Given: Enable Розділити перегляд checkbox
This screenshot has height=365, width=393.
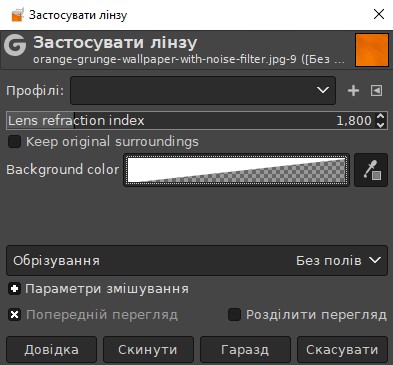Looking at the screenshot, I should 234,315.
